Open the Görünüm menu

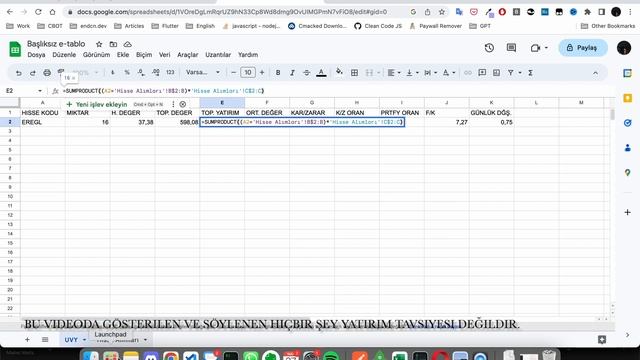click(96, 55)
